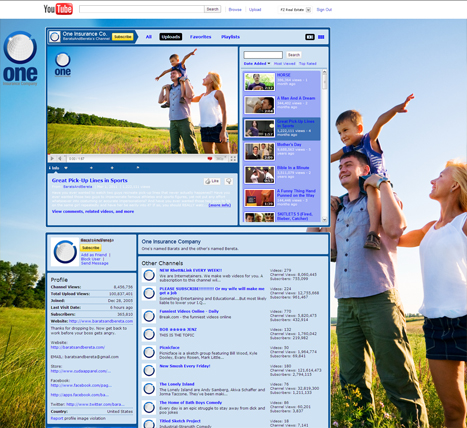Click the fullscreen icon in the video player
The width and height of the screenshot is (467, 428).
233,159
